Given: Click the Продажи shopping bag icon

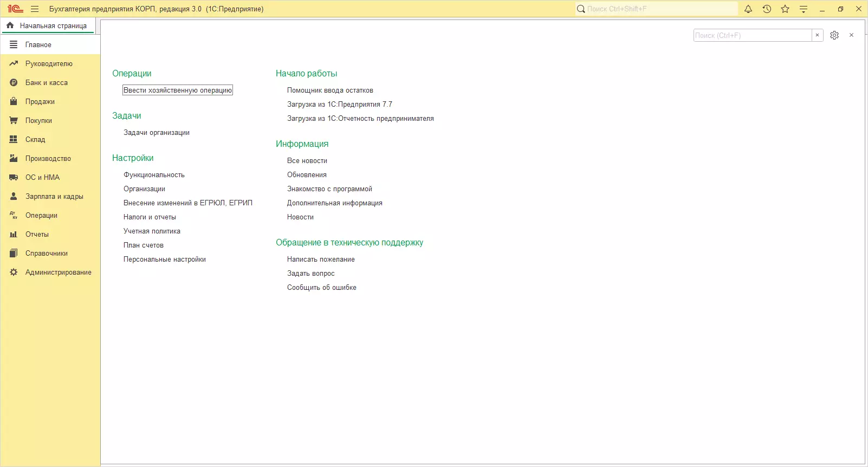Looking at the screenshot, I should click(x=14, y=101).
